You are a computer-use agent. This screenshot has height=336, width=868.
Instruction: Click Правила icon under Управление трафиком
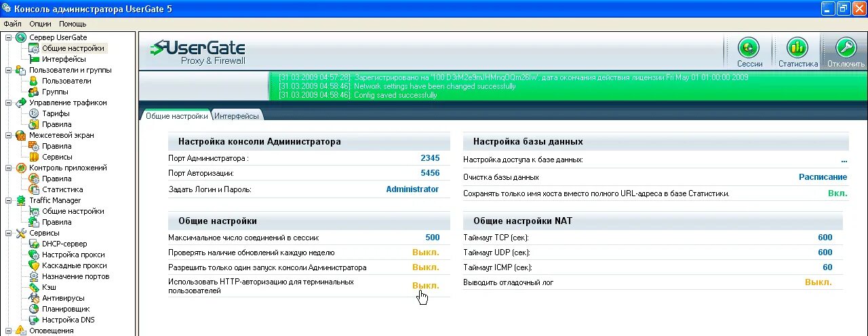pos(34,124)
